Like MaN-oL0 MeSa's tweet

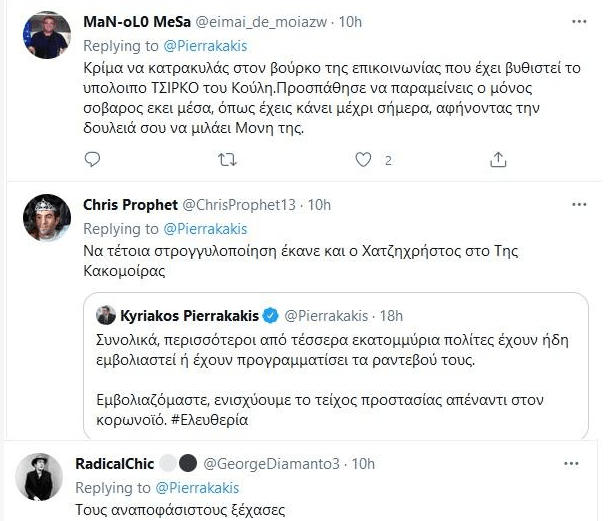click(365, 159)
